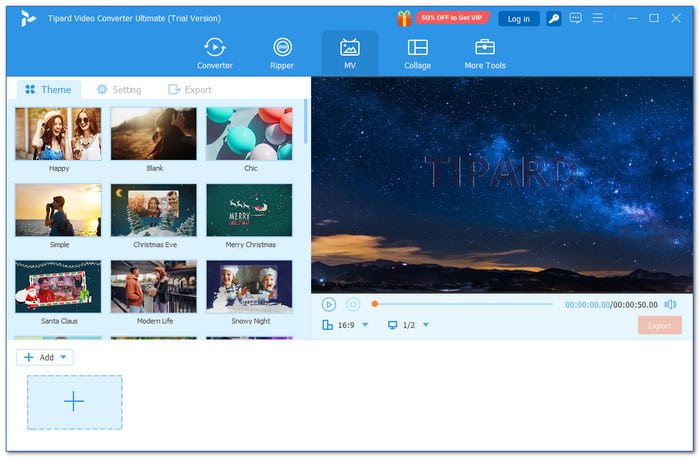Viewport: 700px width, 458px height.
Task: Mute the preview volume speaker
Action: 670,304
